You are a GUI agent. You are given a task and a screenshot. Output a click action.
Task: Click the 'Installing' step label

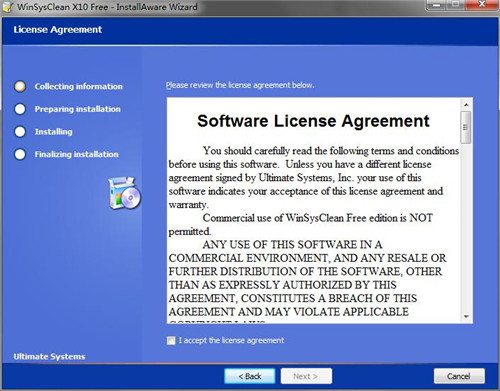pyautogui.click(x=53, y=132)
